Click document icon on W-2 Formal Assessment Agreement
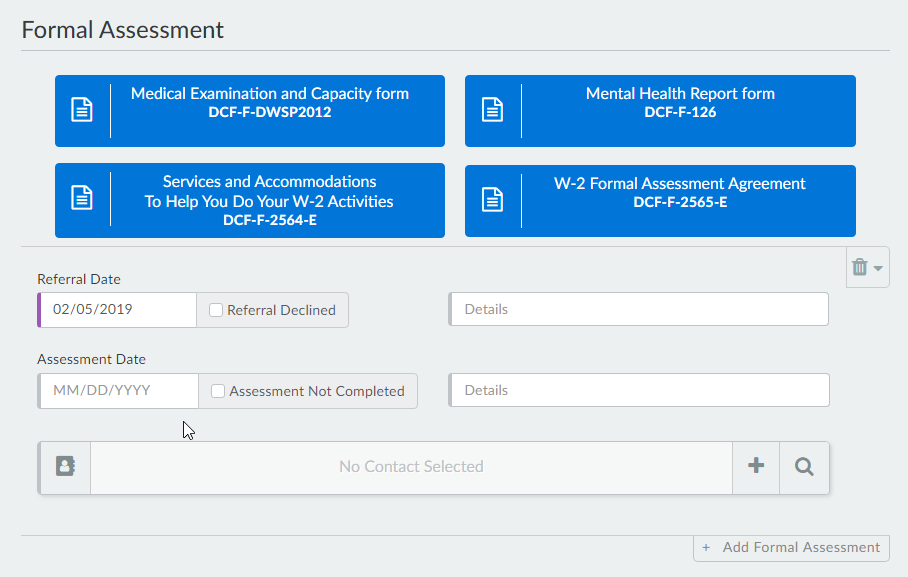 tap(492, 199)
